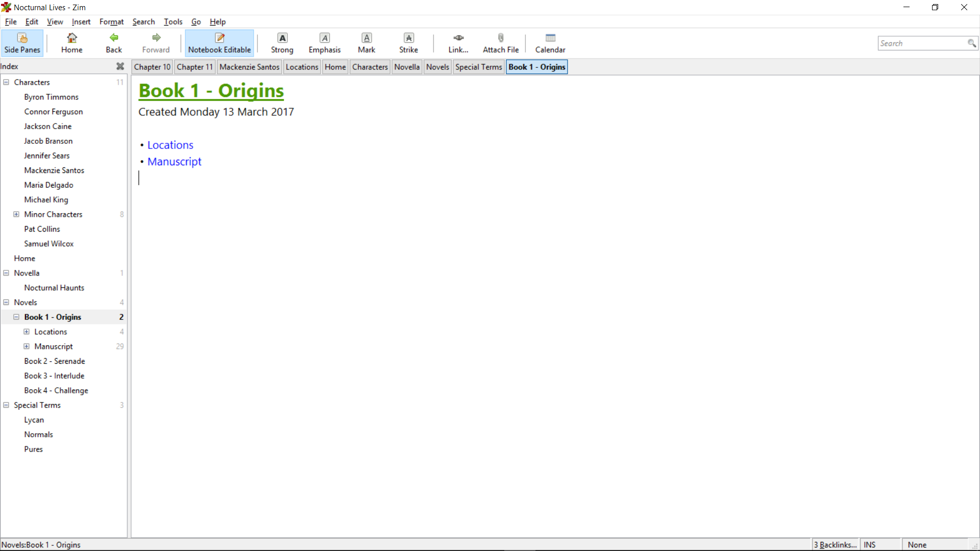Apply Strike formatting
The image size is (980, 551).
click(408, 43)
